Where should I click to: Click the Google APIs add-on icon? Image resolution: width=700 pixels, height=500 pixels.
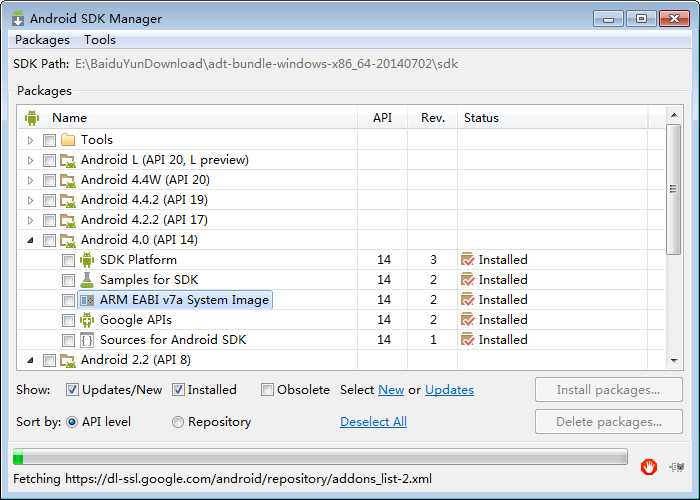87,320
